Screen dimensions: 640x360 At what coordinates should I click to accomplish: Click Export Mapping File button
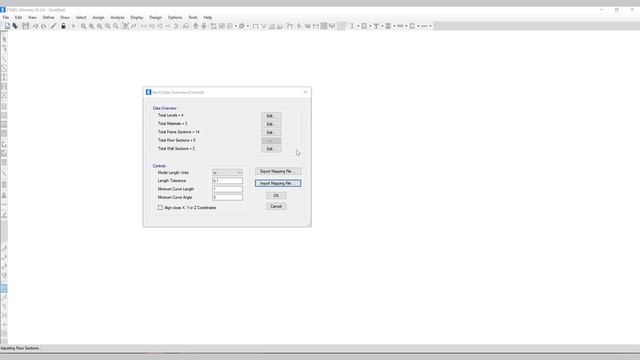pyautogui.click(x=278, y=171)
